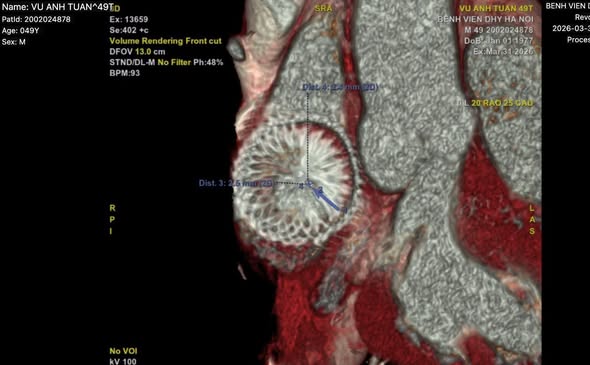Image resolution: width=590 pixels, height=365 pixels.
Task: Click the Volume Rendering Front cut label
Action: point(166,41)
